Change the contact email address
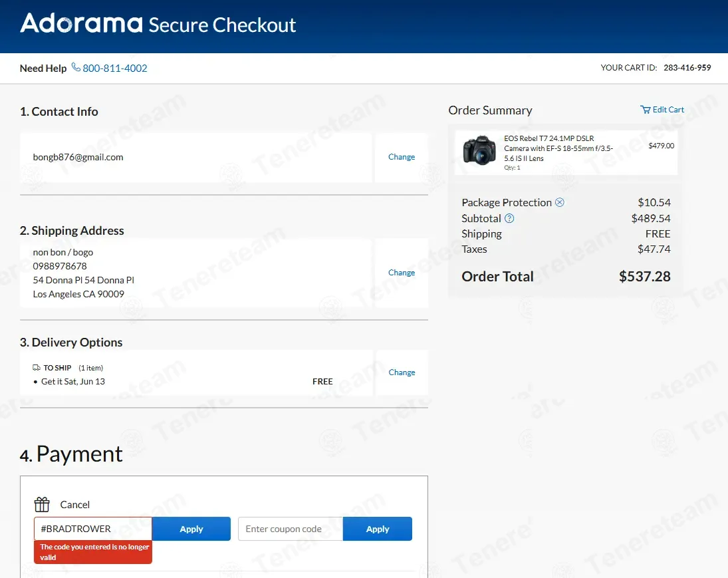The width and height of the screenshot is (728, 578). click(x=402, y=157)
